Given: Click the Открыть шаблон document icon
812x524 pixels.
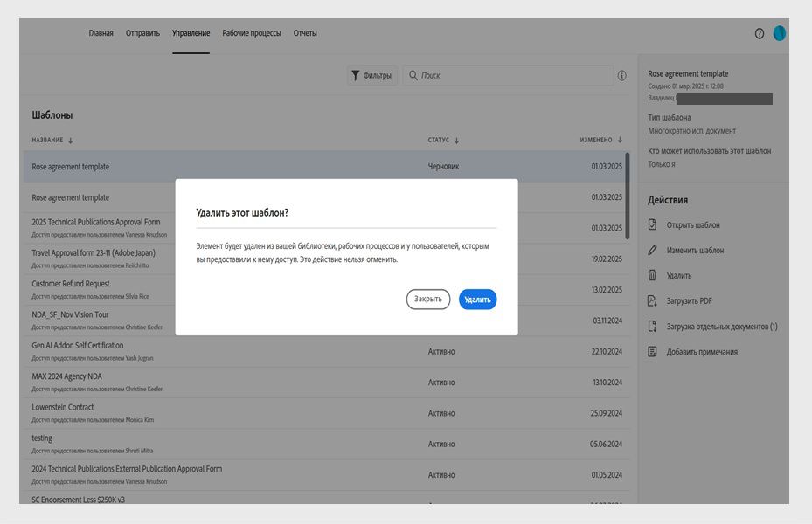Looking at the screenshot, I should coord(653,224).
